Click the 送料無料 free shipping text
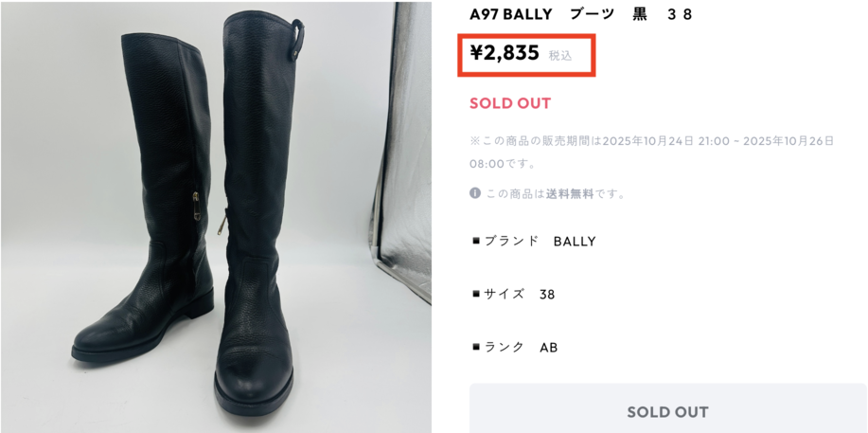The image size is (868, 433). (570, 194)
